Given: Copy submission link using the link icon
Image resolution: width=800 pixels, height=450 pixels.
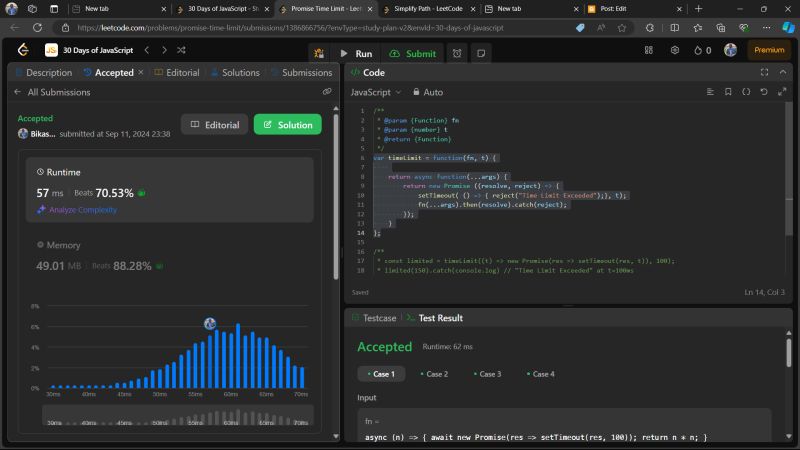Looking at the screenshot, I should coord(326,92).
